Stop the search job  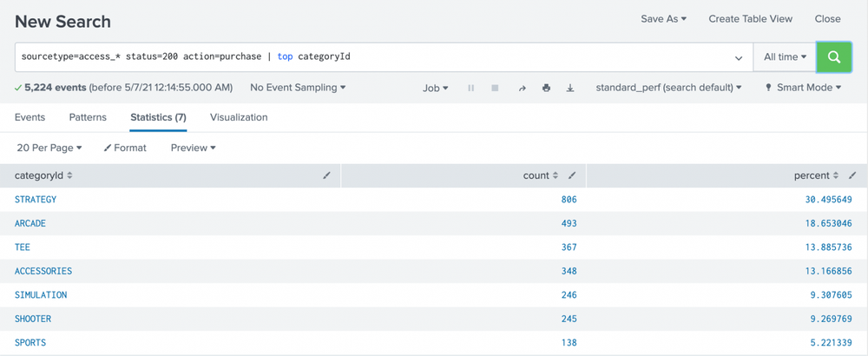(495, 88)
